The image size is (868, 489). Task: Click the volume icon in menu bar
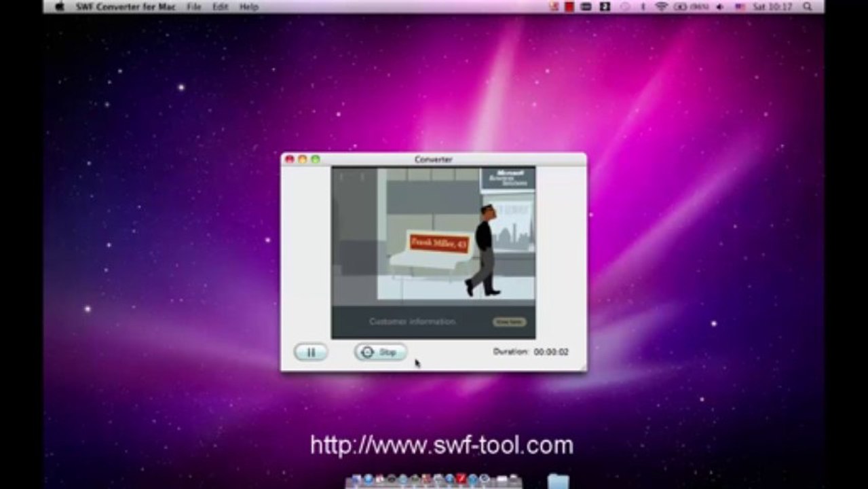pos(719,7)
